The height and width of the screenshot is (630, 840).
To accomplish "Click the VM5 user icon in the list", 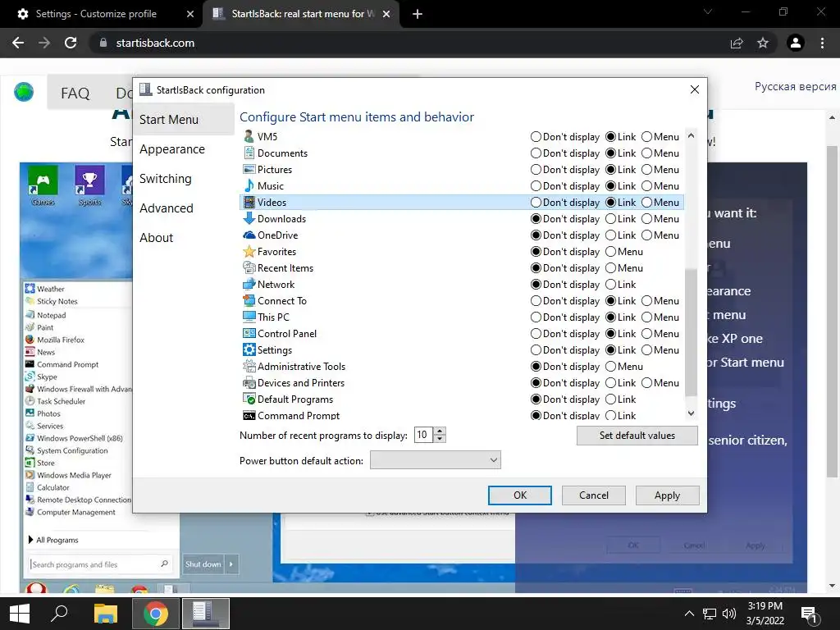I will coord(249,137).
